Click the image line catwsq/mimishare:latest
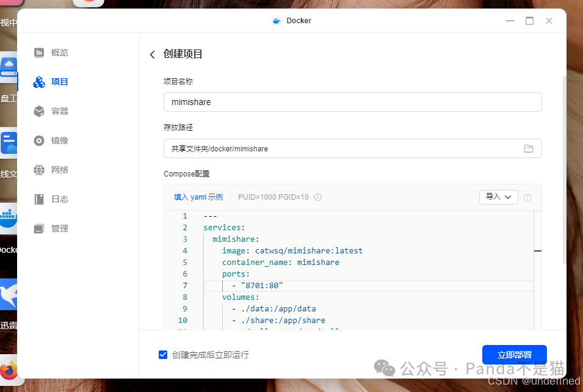 tap(292, 251)
